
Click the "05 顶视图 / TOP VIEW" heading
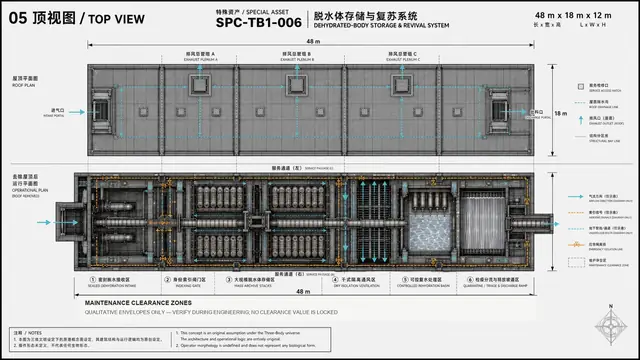77,18
